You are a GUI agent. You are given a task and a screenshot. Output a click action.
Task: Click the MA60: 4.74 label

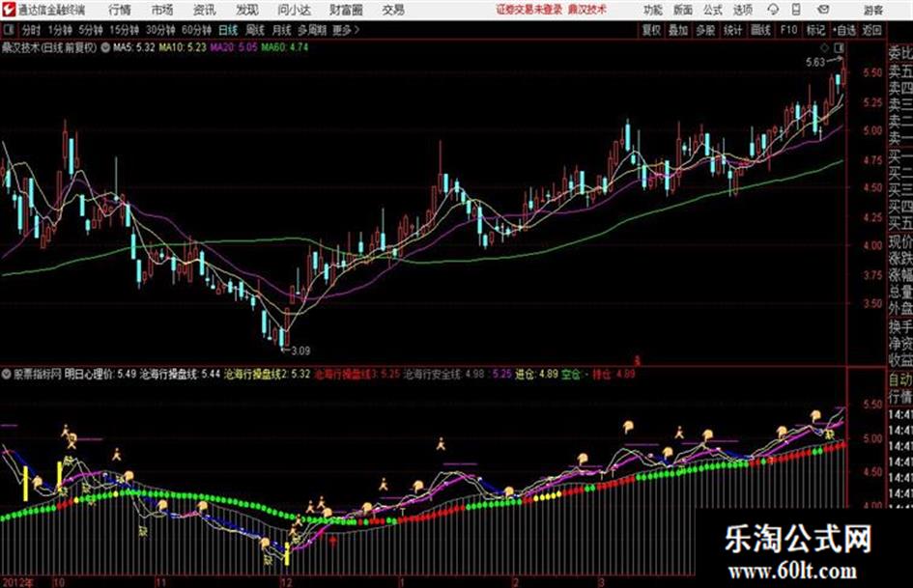tap(285, 47)
